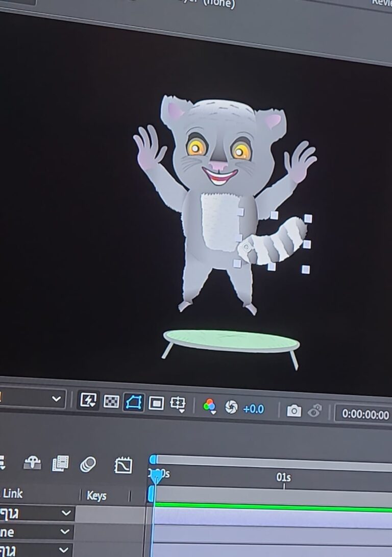Enable Frame Blending for timeline layers
Image resolution: width=392 pixels, height=557 pixels.
(x=60, y=464)
